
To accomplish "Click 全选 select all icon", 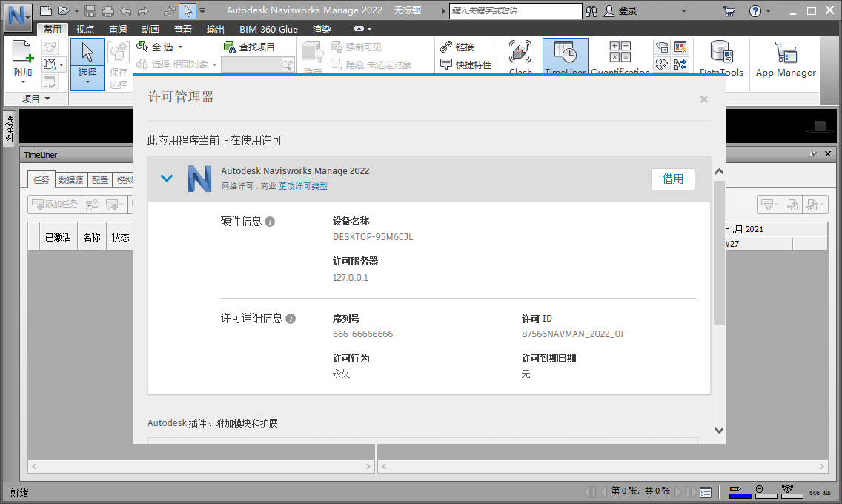I will coord(142,47).
